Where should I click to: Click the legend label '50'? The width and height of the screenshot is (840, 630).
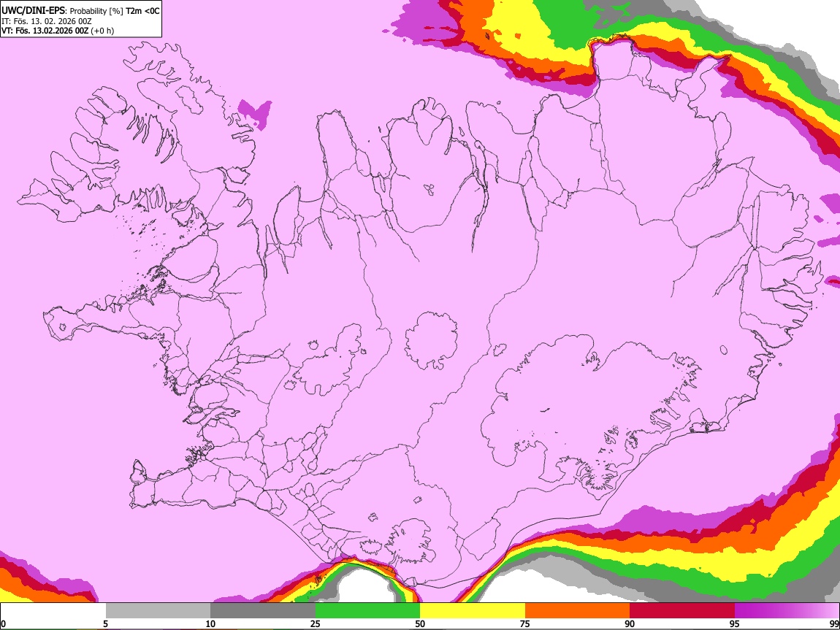(x=420, y=624)
